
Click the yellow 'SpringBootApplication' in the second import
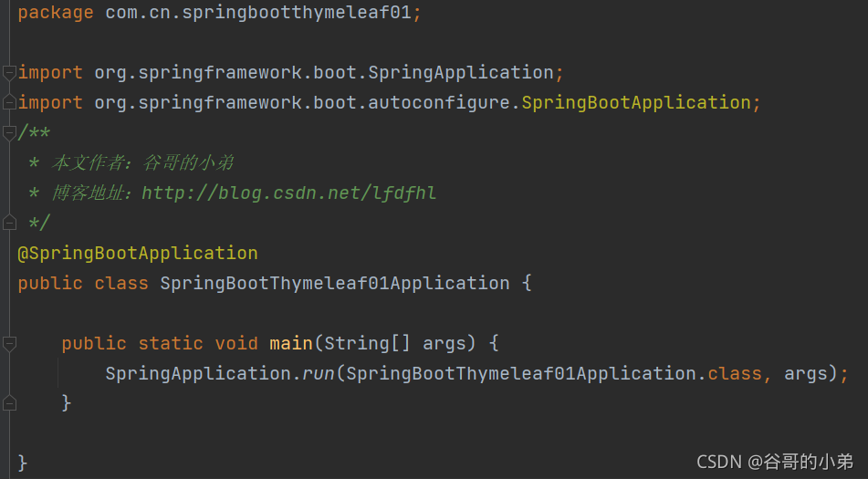click(636, 102)
